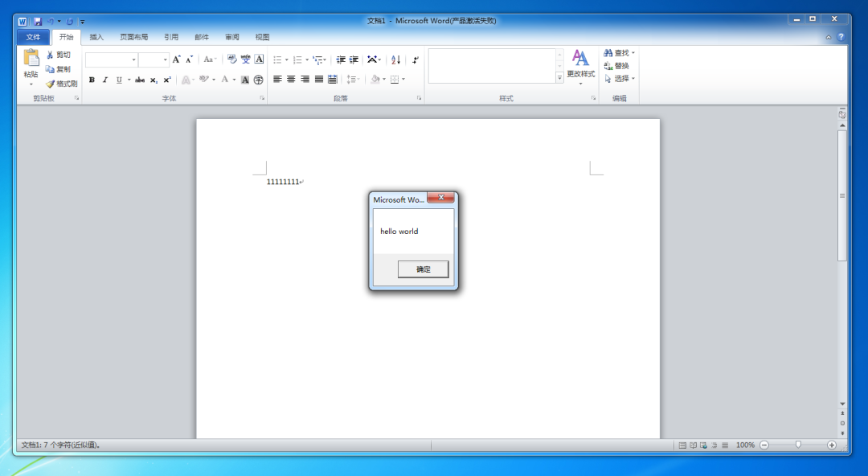
Task: Open the font name dropdown
Action: click(x=133, y=59)
